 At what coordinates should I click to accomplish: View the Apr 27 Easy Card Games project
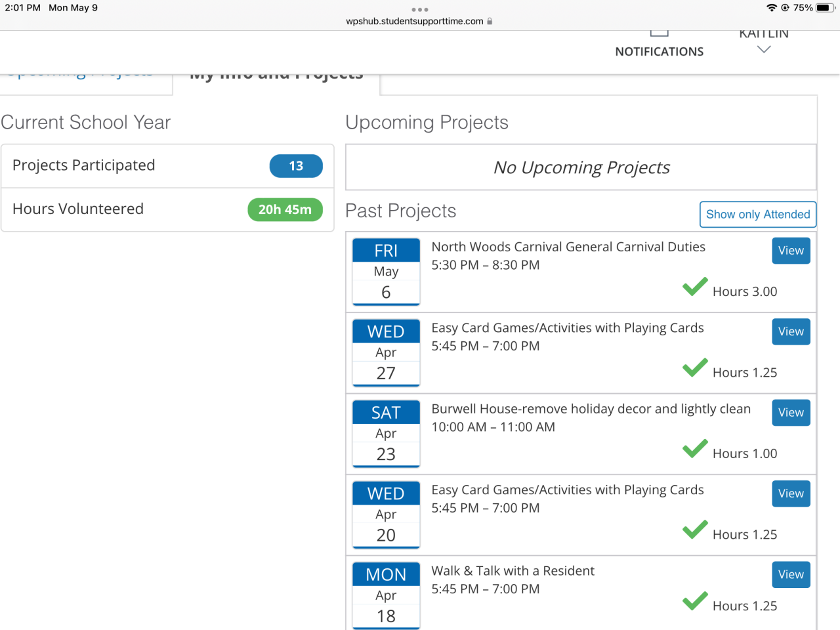coord(791,331)
